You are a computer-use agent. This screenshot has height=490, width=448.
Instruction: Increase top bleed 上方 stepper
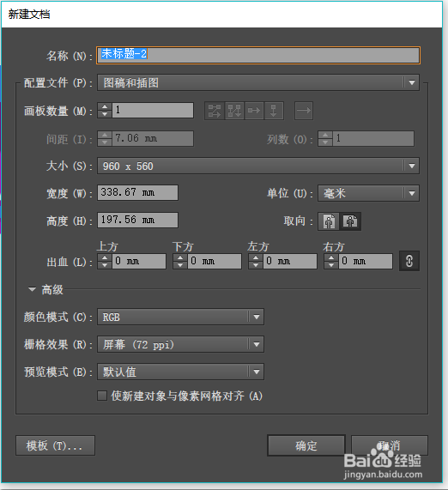click(105, 257)
